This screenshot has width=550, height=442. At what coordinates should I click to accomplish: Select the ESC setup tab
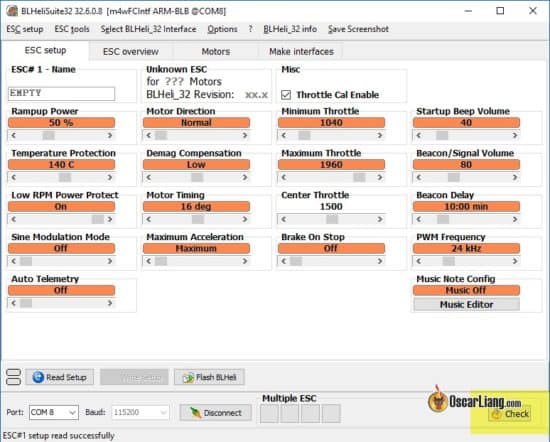pos(45,51)
